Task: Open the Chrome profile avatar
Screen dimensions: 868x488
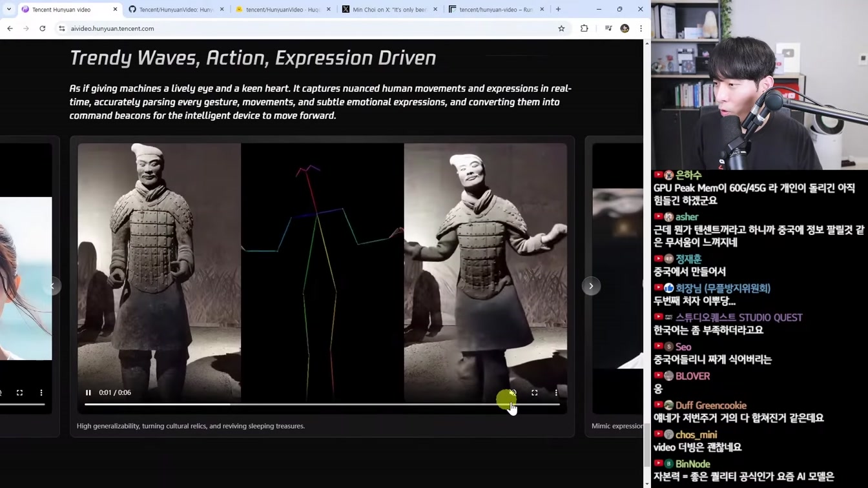Action: (625, 28)
